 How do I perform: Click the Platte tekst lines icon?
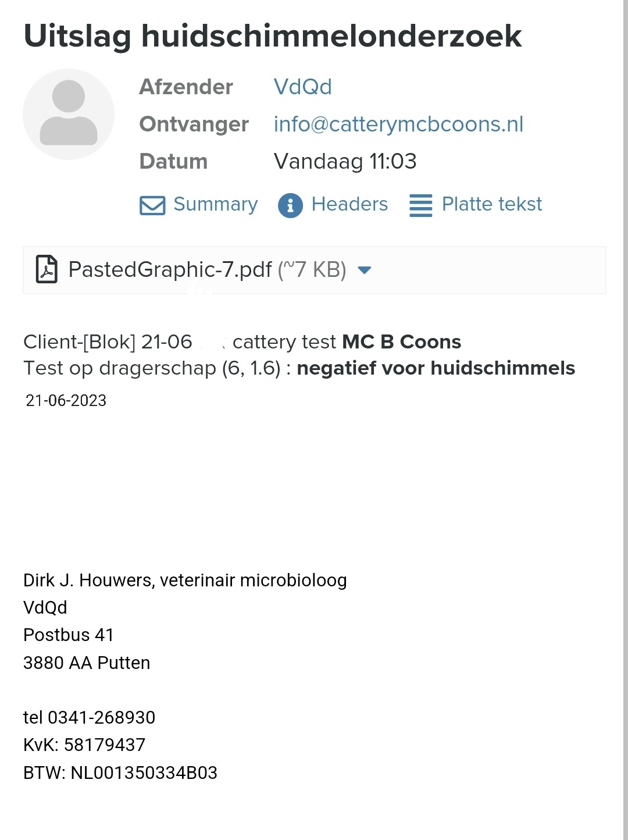point(420,205)
